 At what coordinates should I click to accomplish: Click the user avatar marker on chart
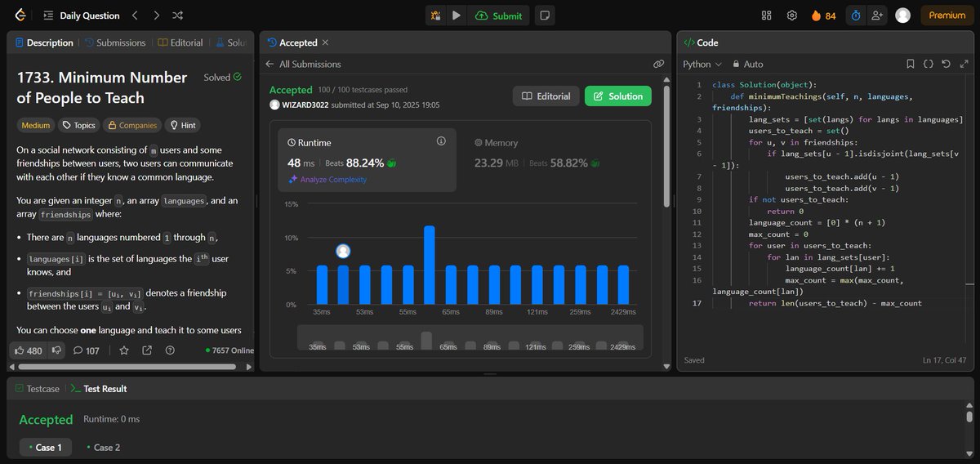343,251
